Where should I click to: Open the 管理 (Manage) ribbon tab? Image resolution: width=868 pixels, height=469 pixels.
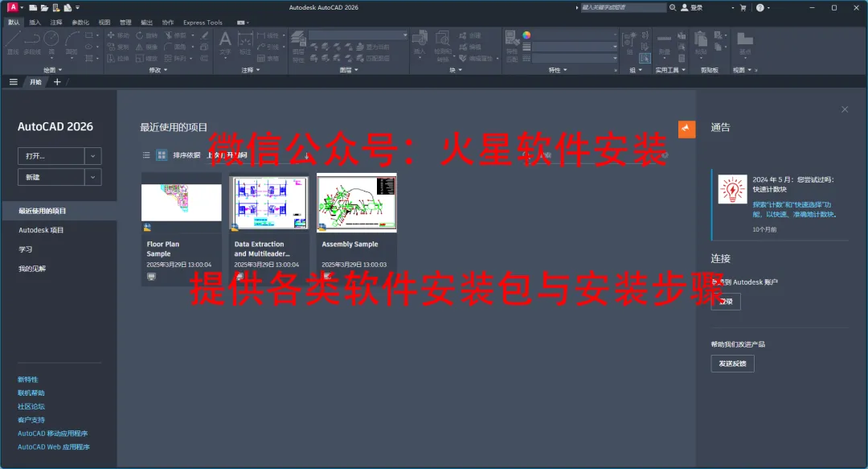125,23
